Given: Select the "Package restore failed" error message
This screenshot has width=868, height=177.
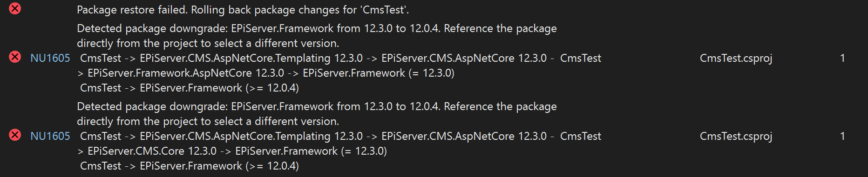Looking at the screenshot, I should pos(243,10).
